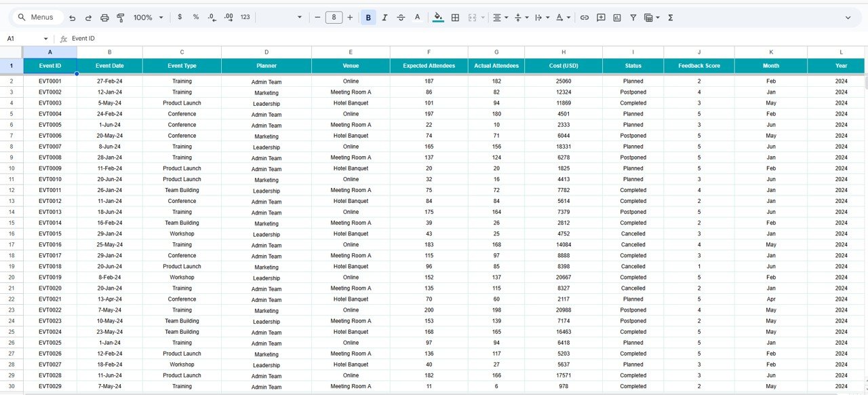Click the Decrease decimal places icon

212,17
